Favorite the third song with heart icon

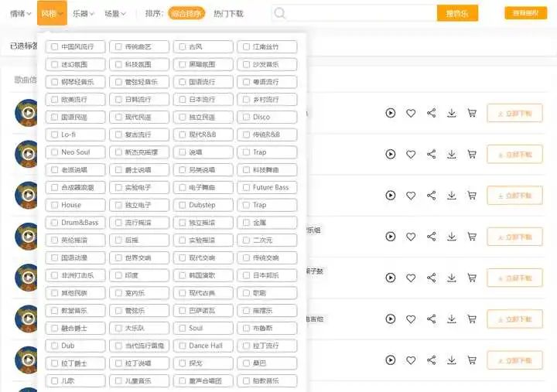click(x=411, y=196)
